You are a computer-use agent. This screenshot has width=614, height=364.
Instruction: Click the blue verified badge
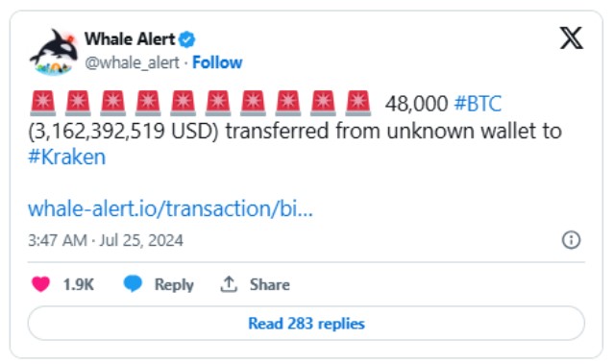coord(186,39)
